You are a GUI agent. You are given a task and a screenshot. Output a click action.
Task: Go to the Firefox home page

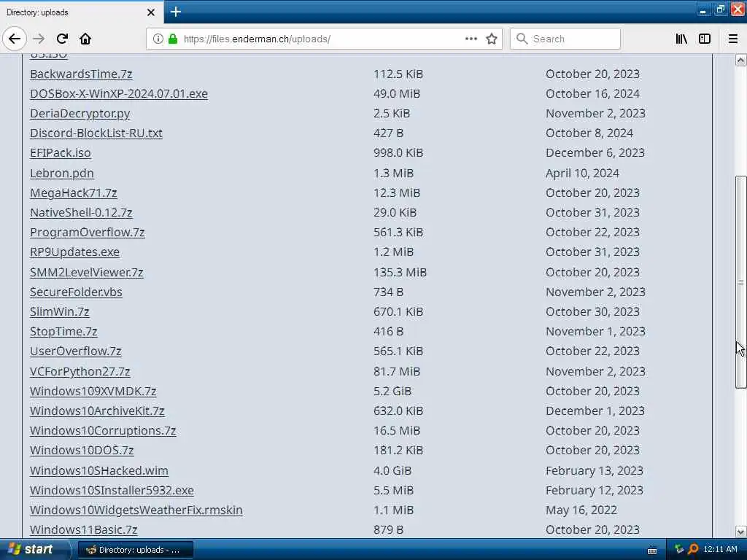pos(85,39)
